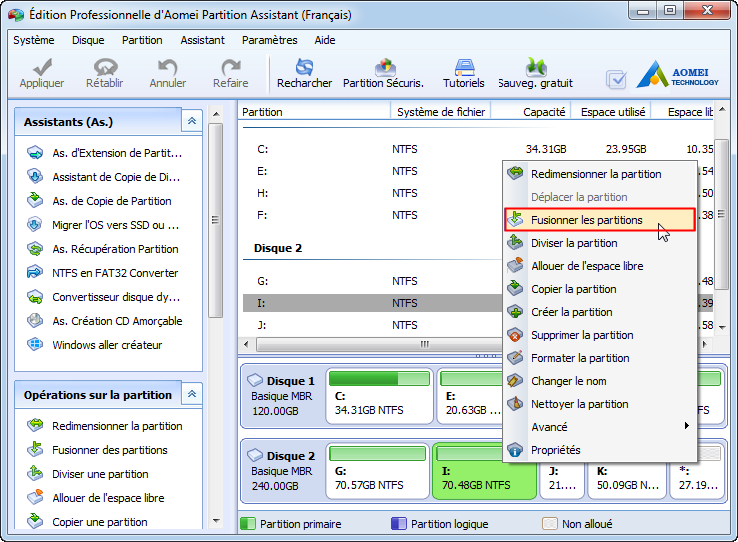Choose Allouer de l'espace libre context entry
Image resolution: width=738 pixels, height=542 pixels.
coord(600,266)
